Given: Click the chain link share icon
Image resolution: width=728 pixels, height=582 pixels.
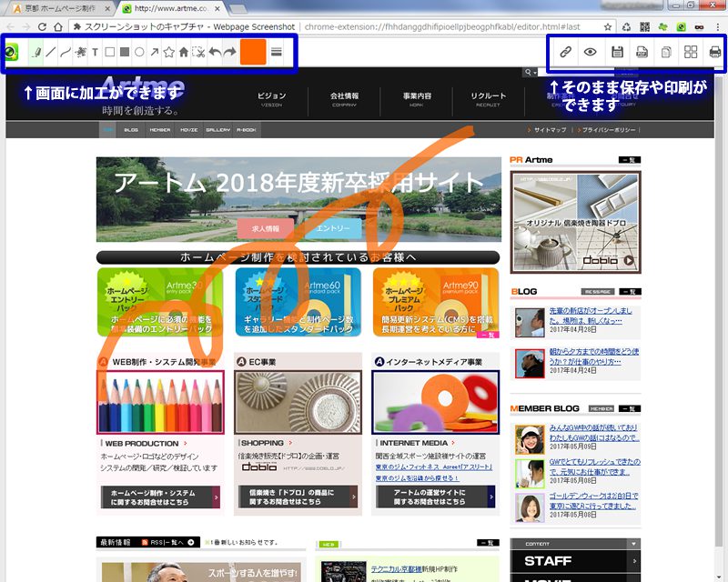Looking at the screenshot, I should point(565,52).
